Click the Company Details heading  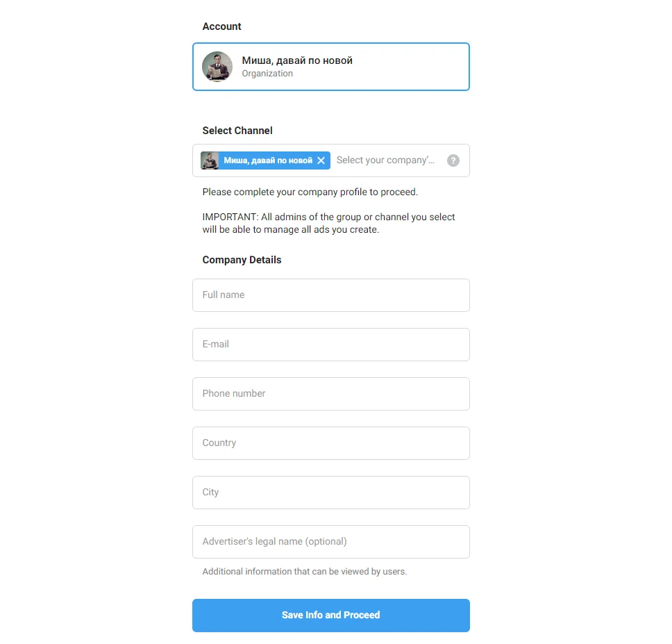pyautogui.click(x=242, y=260)
